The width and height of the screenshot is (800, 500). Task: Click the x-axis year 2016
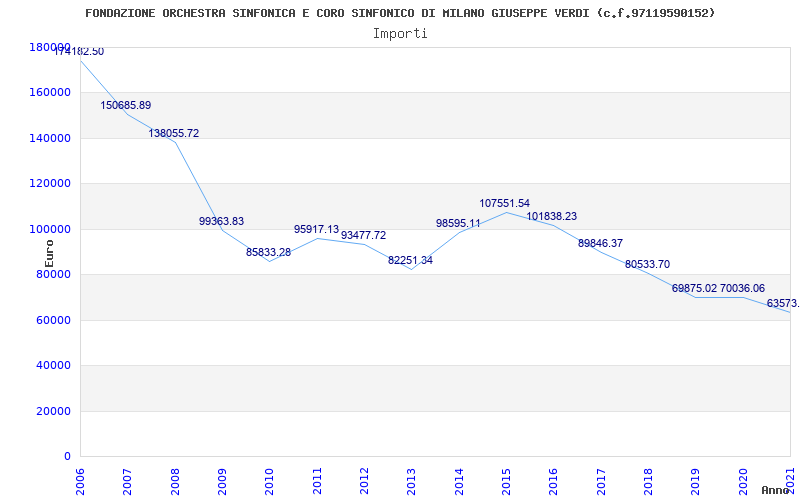tap(554, 481)
